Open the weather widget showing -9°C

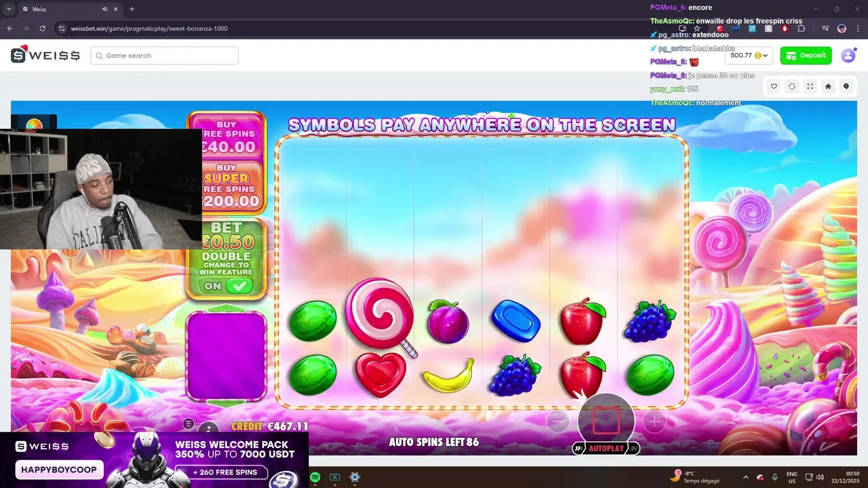point(694,477)
